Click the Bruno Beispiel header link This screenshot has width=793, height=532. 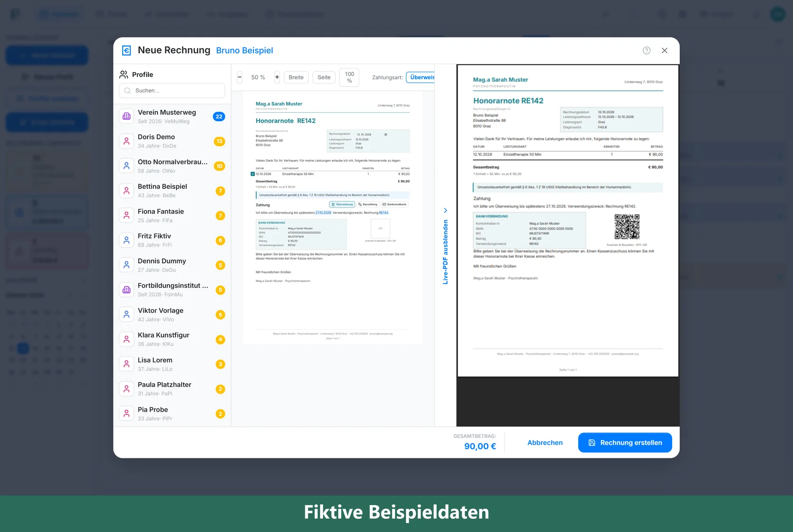[x=245, y=50]
